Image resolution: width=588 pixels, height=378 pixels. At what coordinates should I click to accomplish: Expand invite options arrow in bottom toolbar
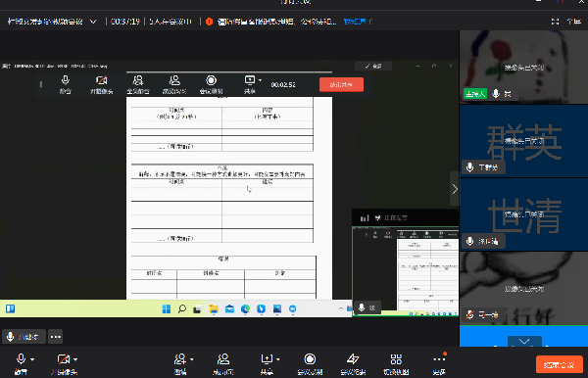pyautogui.click(x=192, y=359)
